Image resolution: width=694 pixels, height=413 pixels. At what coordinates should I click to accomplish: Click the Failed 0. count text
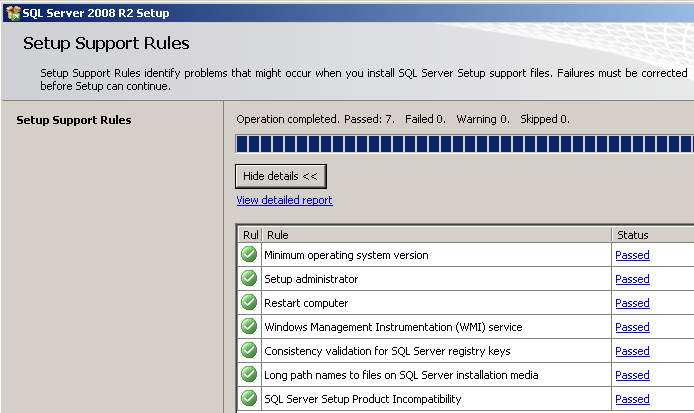coord(425,119)
